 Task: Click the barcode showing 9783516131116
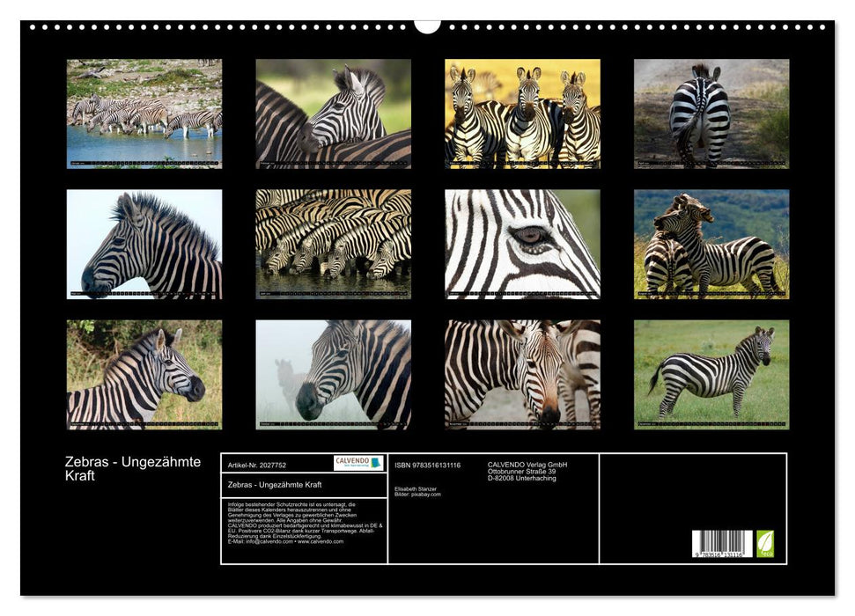pos(724,544)
